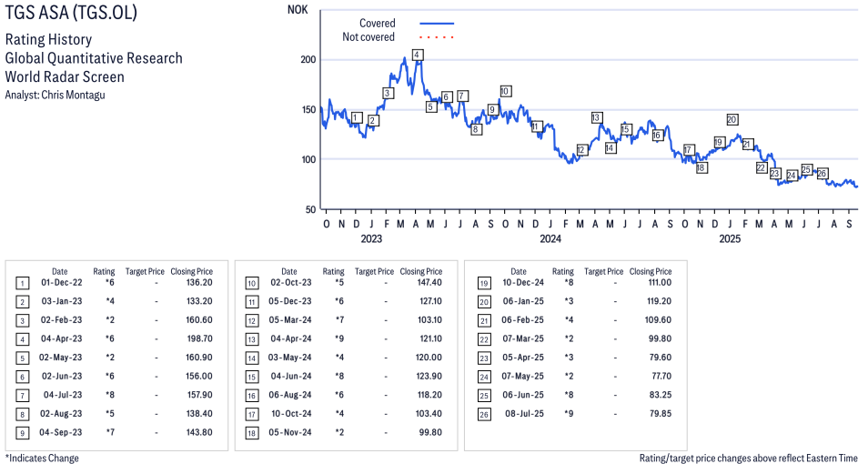Click marker 10 on the chart line
This screenshot has width=868, height=464.
click(505, 91)
